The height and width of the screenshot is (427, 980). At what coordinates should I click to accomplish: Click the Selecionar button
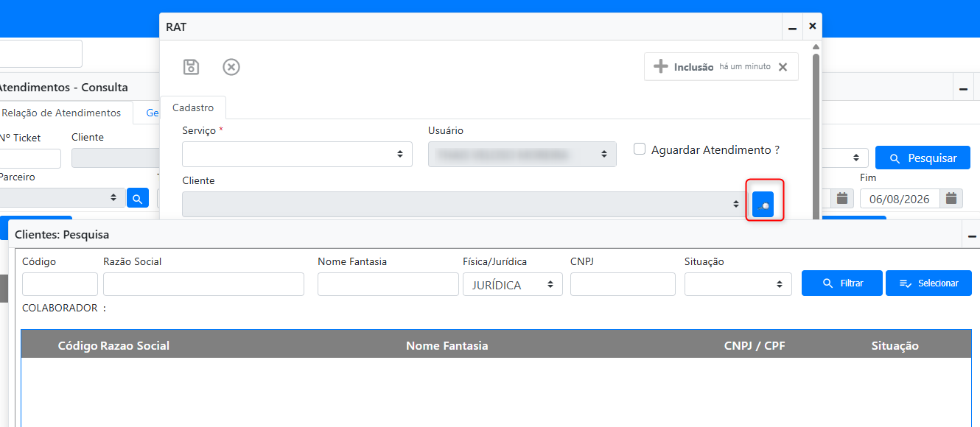[x=928, y=283]
